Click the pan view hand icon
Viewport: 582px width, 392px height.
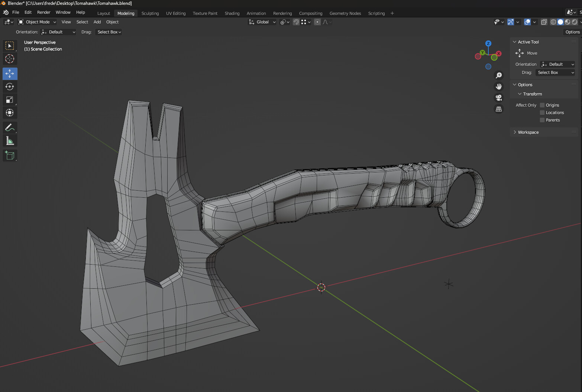tap(499, 87)
